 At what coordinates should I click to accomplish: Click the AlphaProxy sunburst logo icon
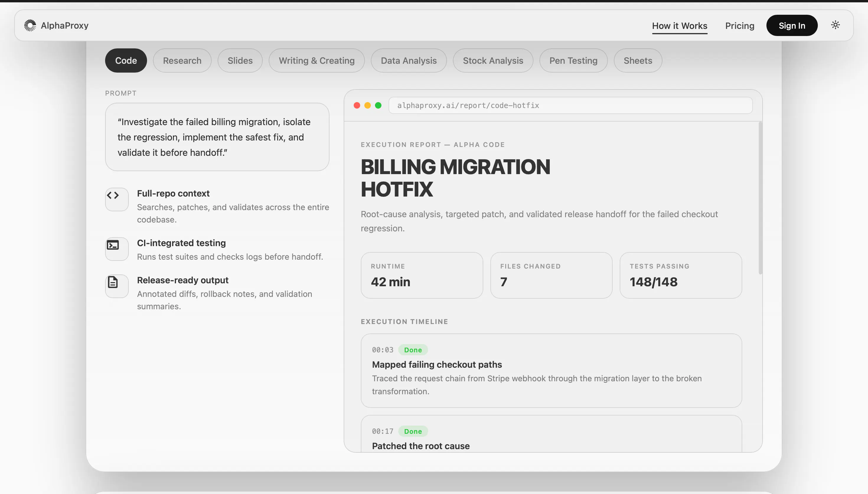coord(30,25)
